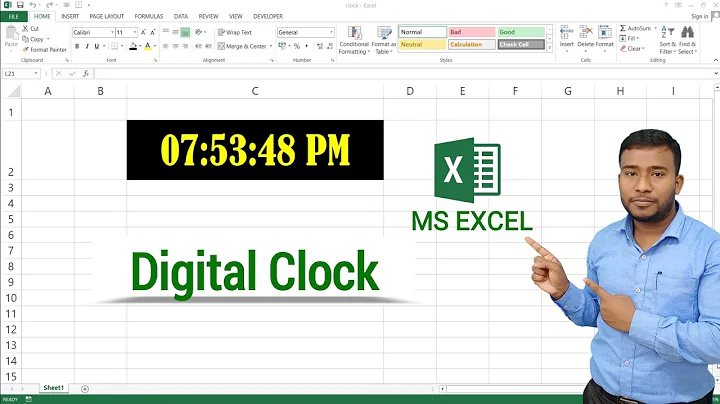Screen dimensions: 720x404
Task: Switch to the DATA tab
Action: click(x=181, y=17)
